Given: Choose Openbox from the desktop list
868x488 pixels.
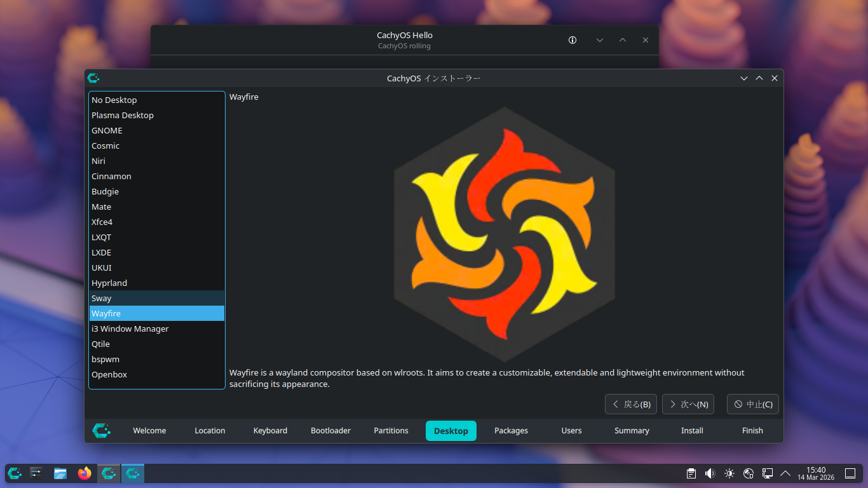Looking at the screenshot, I should 157,374.
